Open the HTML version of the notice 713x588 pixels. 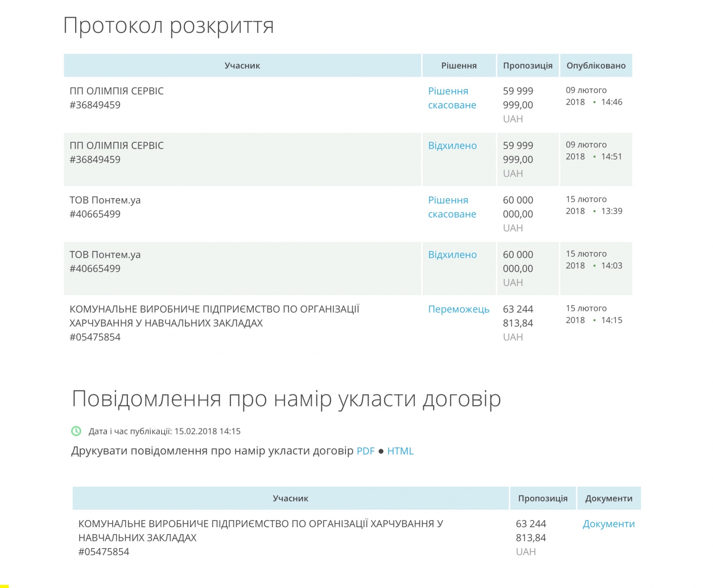(x=400, y=451)
